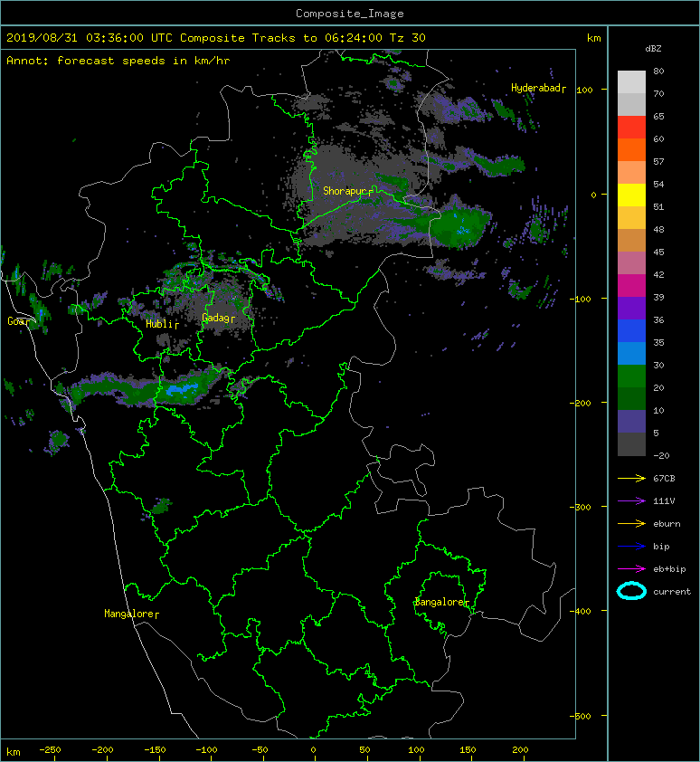
Task: Click the 'Composite_Image' title text
Action: (350, 14)
